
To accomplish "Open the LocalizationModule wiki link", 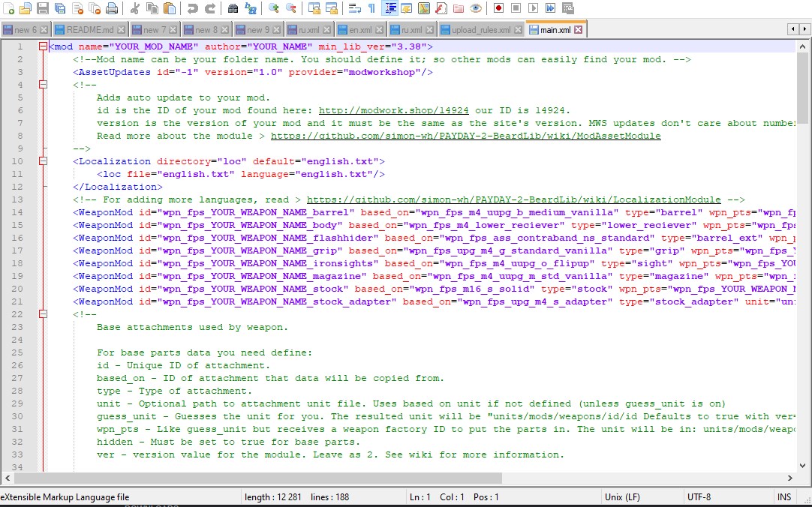I will (x=514, y=199).
